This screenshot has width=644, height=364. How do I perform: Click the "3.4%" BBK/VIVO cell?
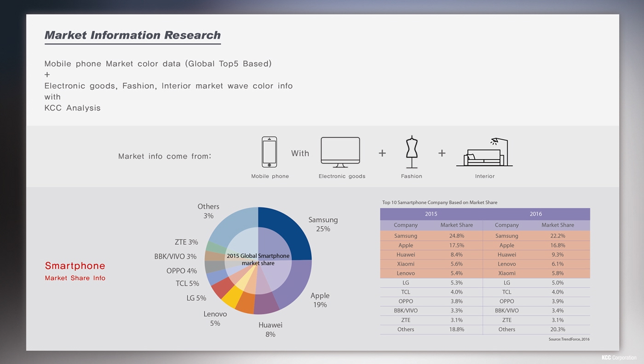click(558, 311)
